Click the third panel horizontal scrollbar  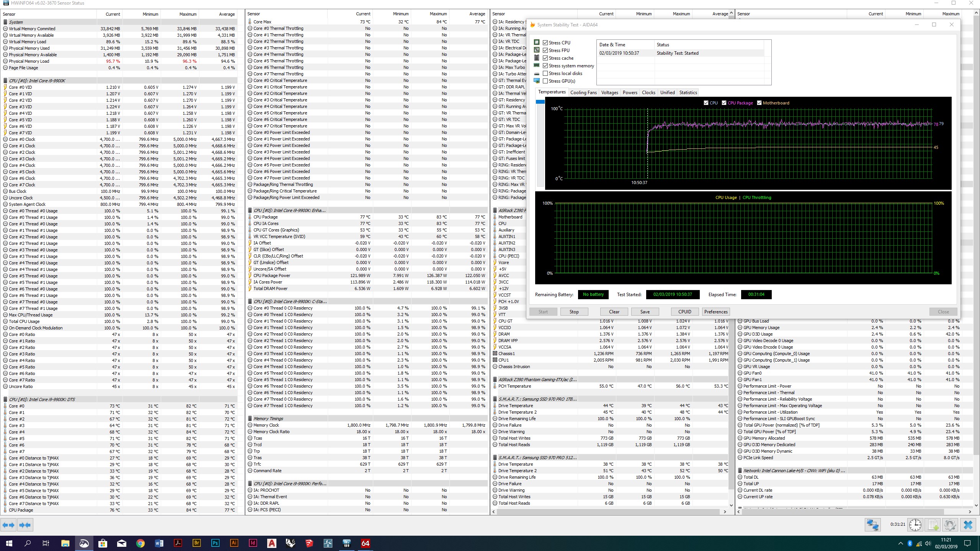click(x=609, y=512)
